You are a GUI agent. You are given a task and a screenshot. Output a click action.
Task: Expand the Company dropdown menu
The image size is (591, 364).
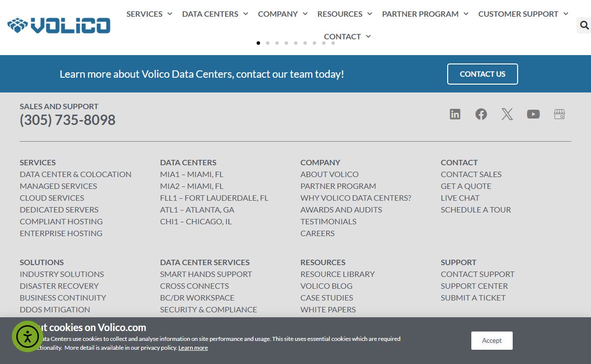coord(283,14)
